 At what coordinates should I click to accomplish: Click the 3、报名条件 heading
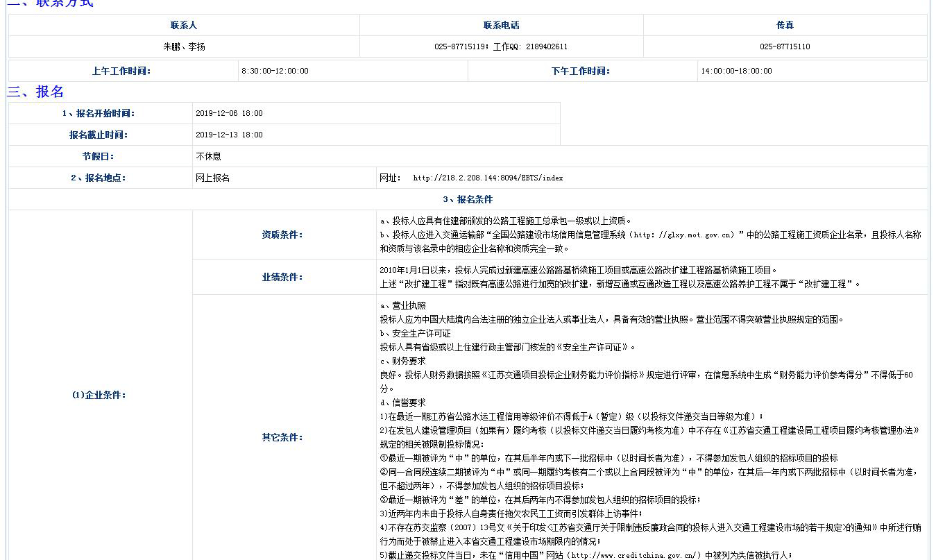[468, 199]
